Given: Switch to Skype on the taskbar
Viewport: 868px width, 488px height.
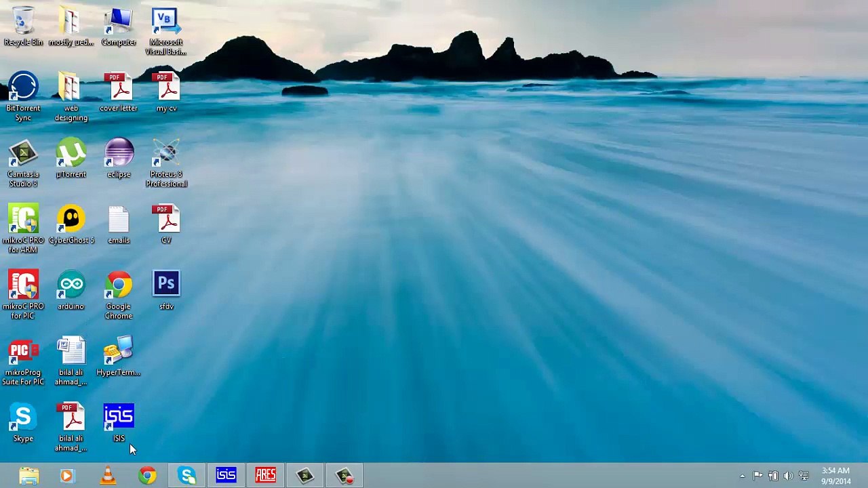Looking at the screenshot, I should (x=187, y=476).
